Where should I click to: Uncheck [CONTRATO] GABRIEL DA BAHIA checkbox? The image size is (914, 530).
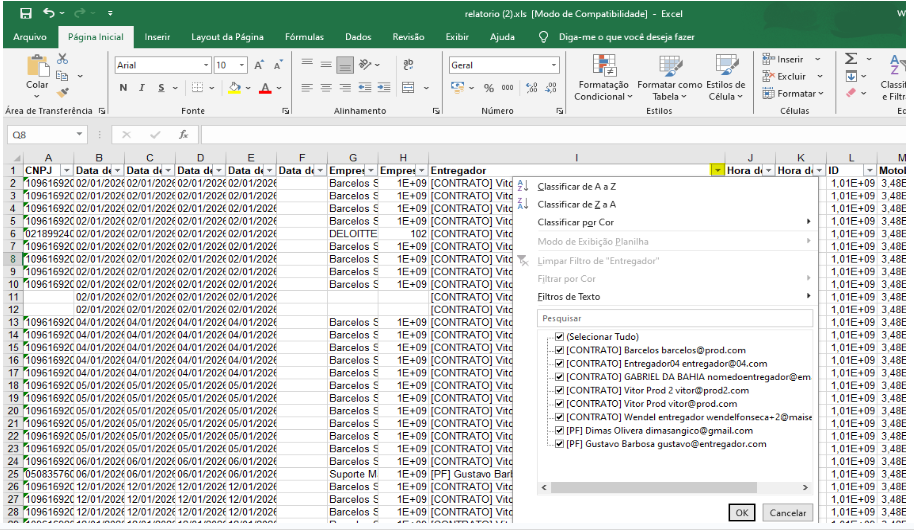(560, 377)
